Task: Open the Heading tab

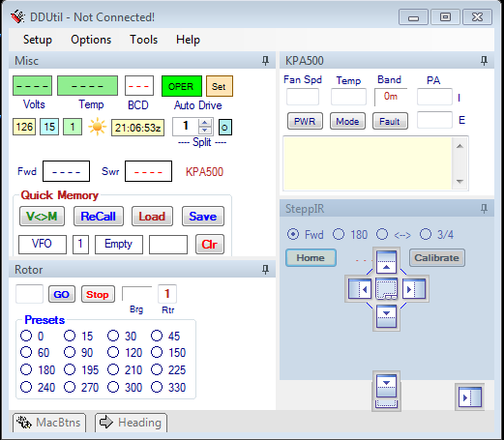Action: coord(131,423)
